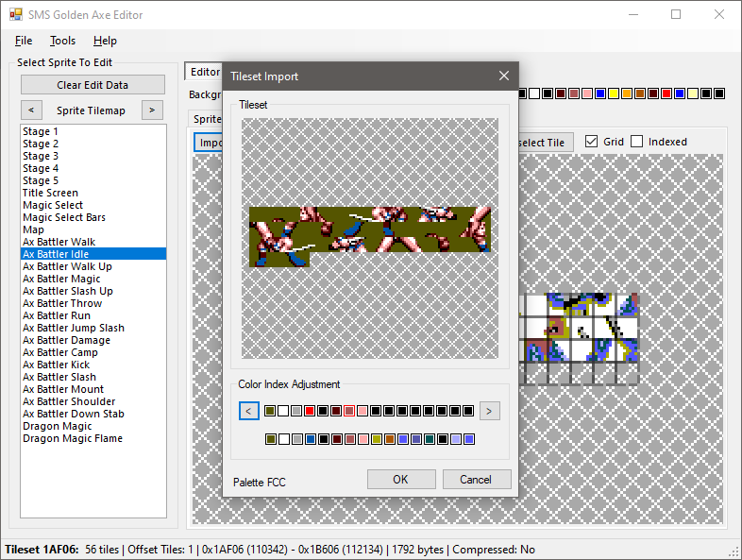This screenshot has height=560, width=742.
Task: Select the brown swatch in main window palette
Action: click(640, 93)
